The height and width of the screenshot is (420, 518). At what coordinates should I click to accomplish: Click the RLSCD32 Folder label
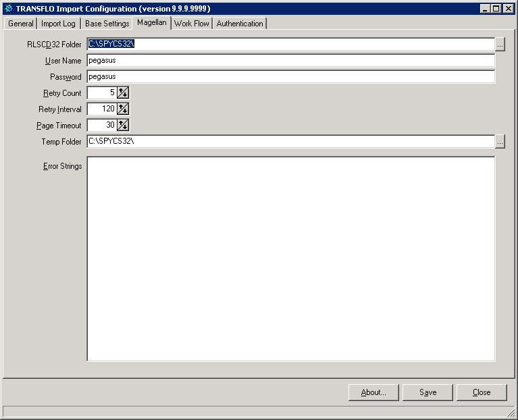click(x=54, y=45)
